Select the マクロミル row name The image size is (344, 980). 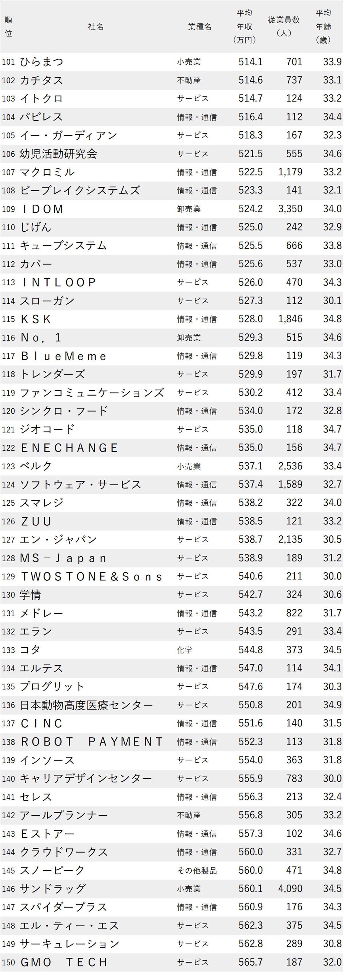tap(47, 172)
